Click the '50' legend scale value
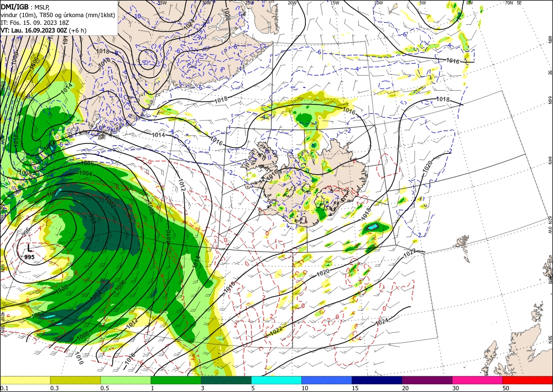Image resolution: width=553 pixels, height=392 pixels. (505, 388)
